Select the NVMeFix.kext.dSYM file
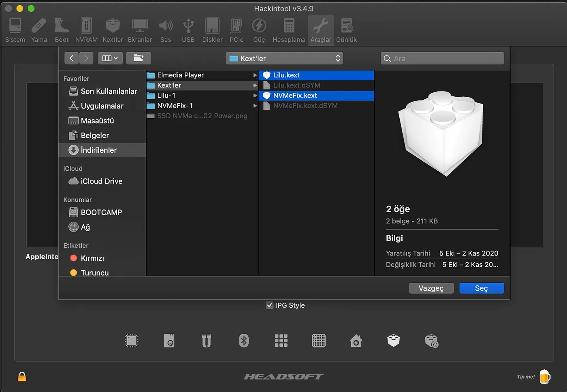Viewport: 567px width, 392px height. (x=316, y=105)
